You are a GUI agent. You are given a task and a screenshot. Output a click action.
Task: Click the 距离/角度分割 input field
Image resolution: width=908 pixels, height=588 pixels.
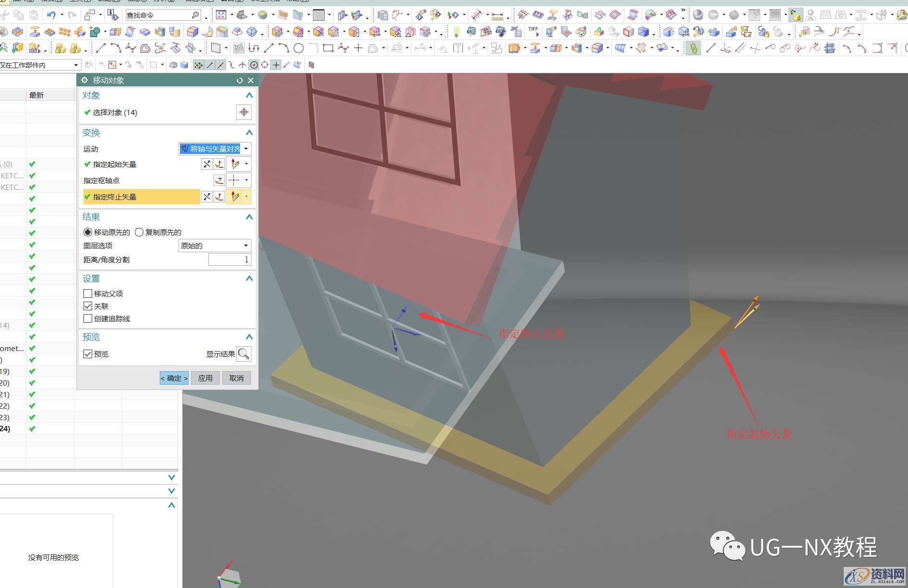click(229, 259)
